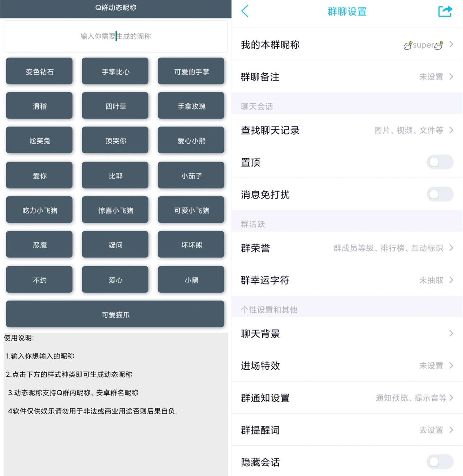Tap the 未抽取 status text
Viewport: 463px width, 476px height.
pos(431,280)
